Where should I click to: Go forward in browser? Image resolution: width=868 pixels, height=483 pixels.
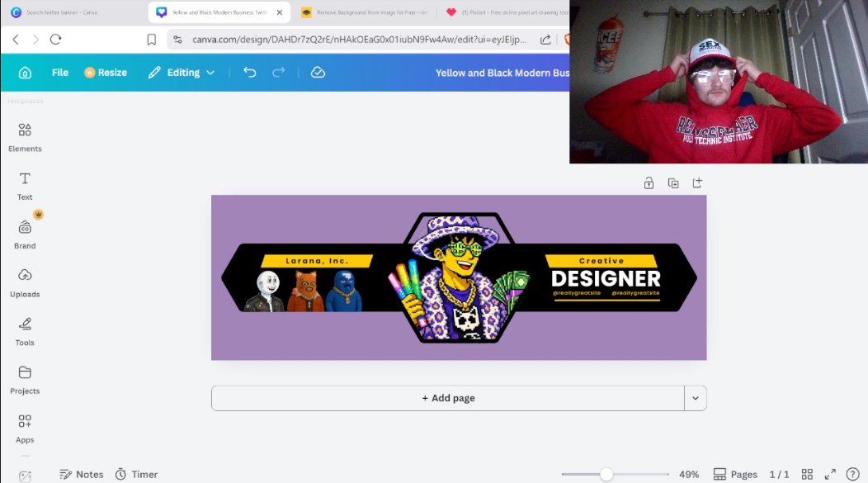[x=35, y=40]
